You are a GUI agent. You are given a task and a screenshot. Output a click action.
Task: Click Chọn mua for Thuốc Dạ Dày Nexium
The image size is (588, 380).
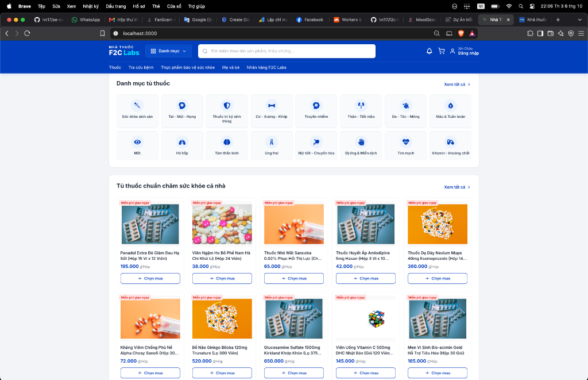tap(437, 279)
